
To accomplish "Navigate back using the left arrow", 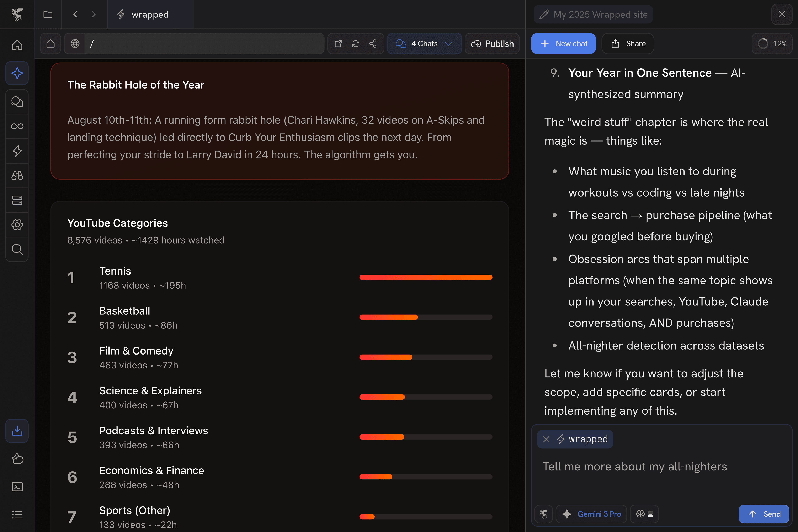I will 75,14.
